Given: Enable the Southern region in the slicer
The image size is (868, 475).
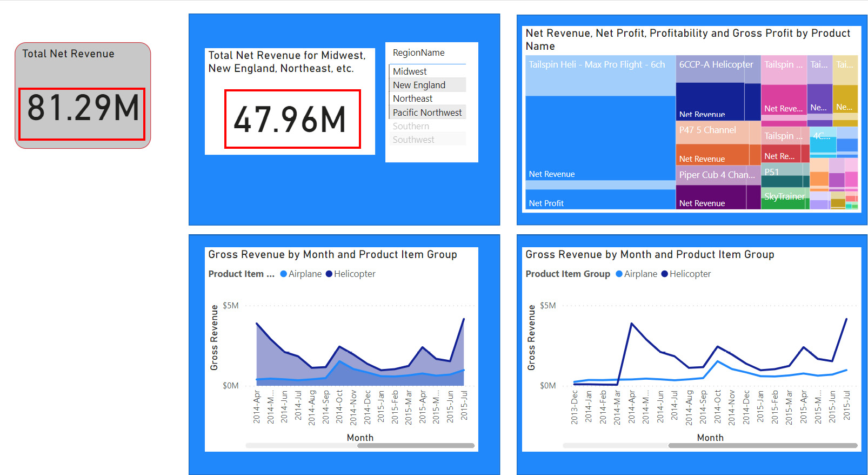Looking at the screenshot, I should (411, 126).
